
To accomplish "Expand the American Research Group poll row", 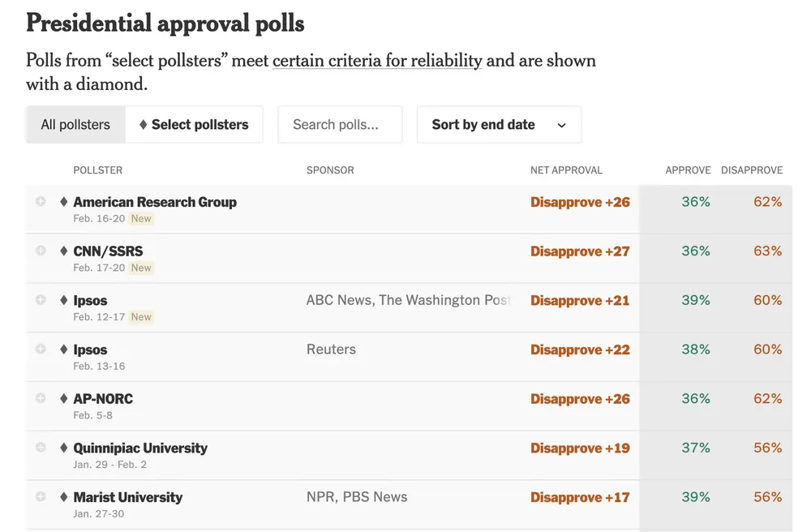I will [41, 201].
